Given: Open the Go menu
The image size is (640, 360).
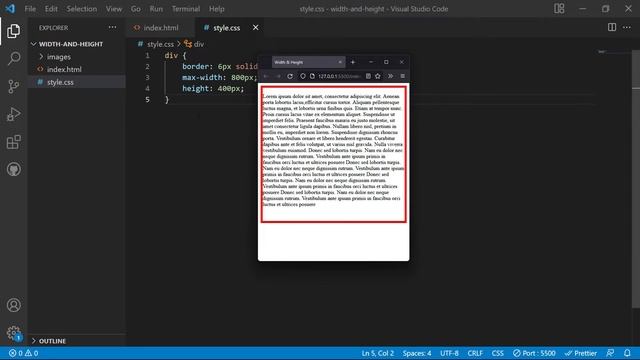Looking at the screenshot, I should coord(136,9).
